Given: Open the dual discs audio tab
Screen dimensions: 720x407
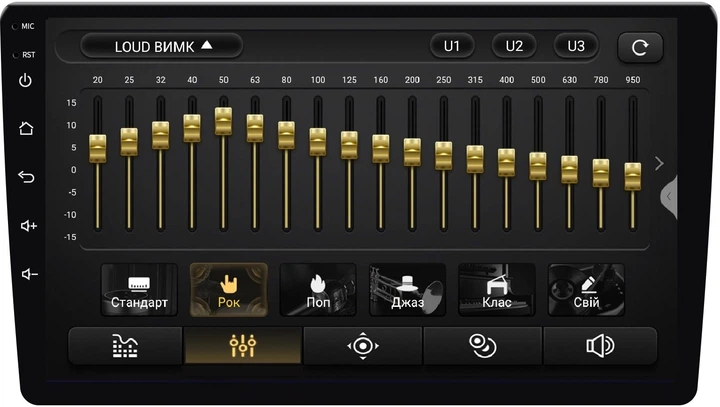Looking at the screenshot, I should click(483, 346).
